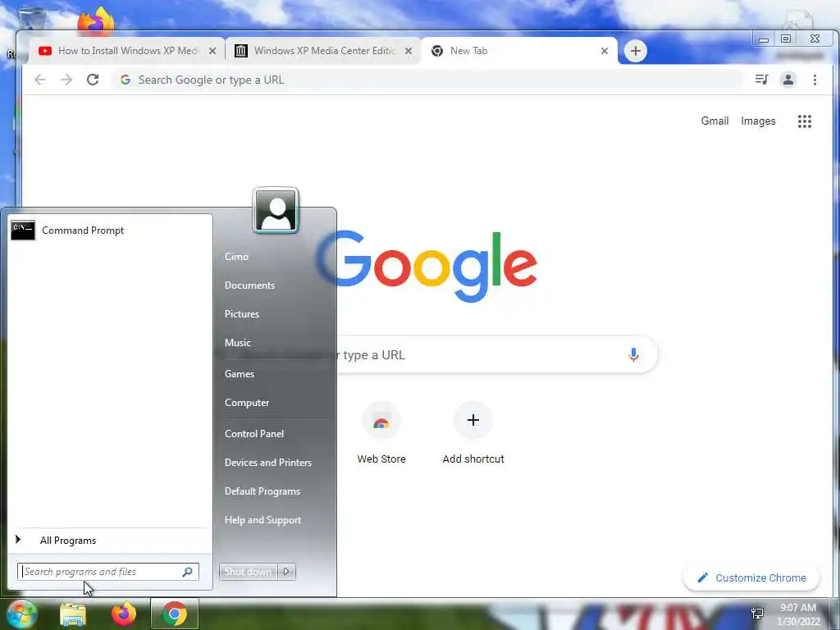Click Chrome's forward arrow

tap(66, 80)
